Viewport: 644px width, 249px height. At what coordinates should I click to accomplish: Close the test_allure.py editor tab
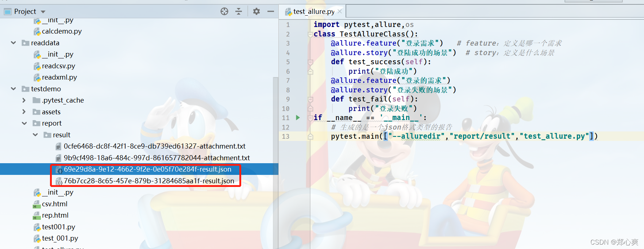[340, 11]
